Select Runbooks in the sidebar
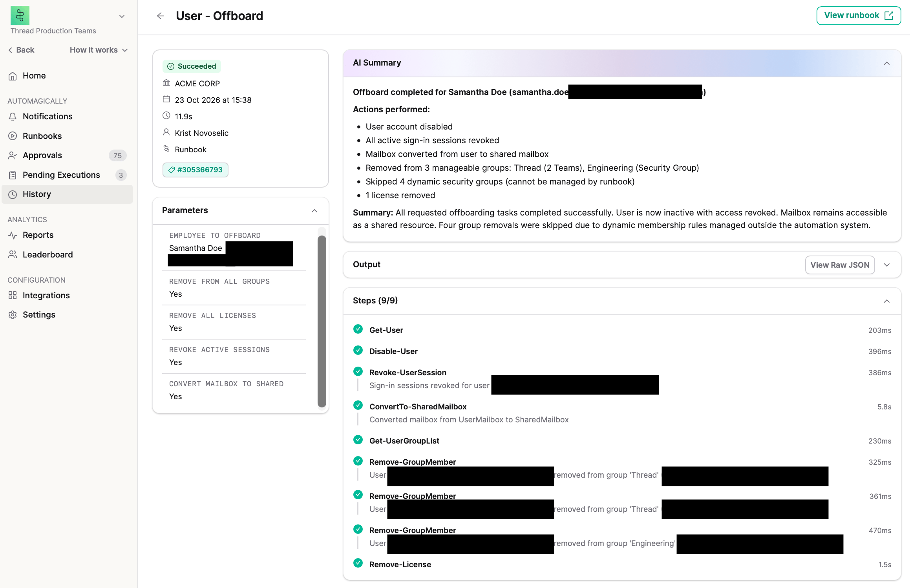Viewport: 910px width, 588px height. [67, 136]
